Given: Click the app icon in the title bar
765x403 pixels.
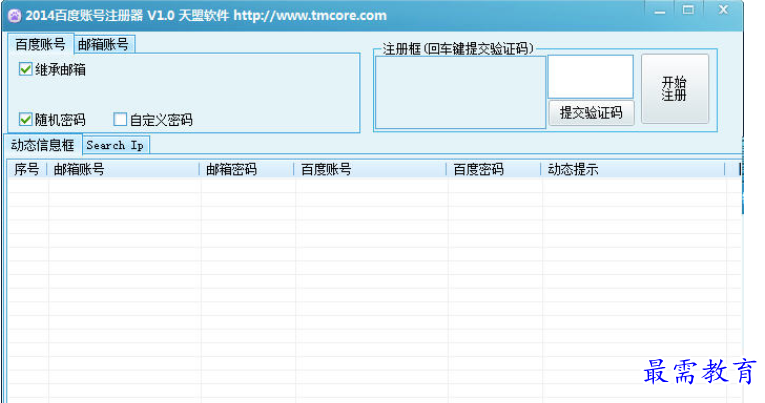Looking at the screenshot, I should click(x=14, y=16).
